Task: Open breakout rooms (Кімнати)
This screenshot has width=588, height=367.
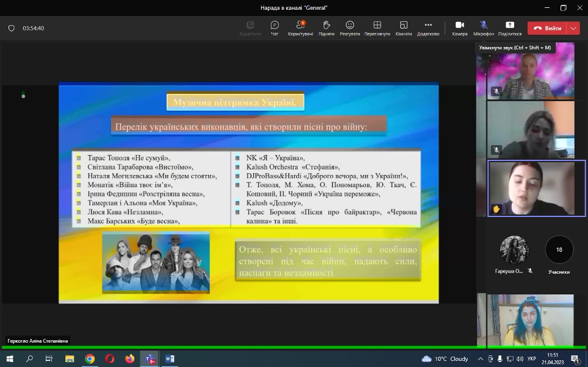Action: pyautogui.click(x=403, y=27)
